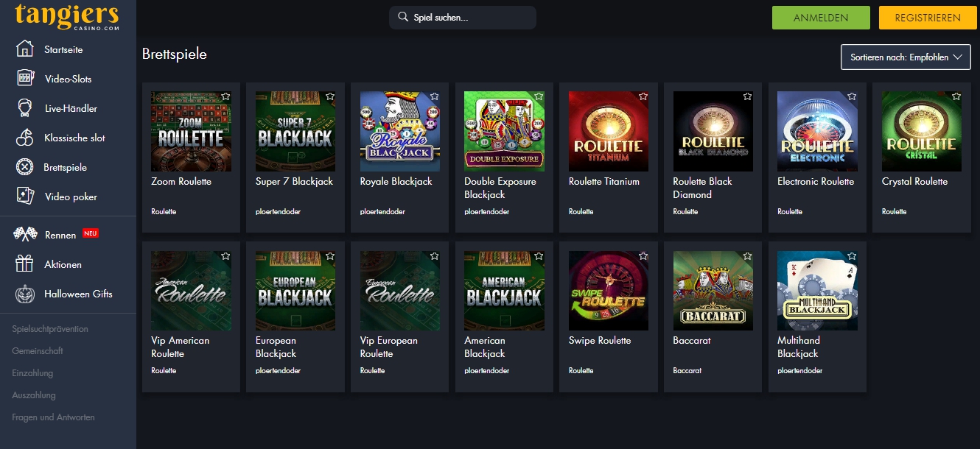Open Zoom Roulette game thumbnail
Image resolution: width=980 pixels, height=449 pixels.
coord(191,131)
